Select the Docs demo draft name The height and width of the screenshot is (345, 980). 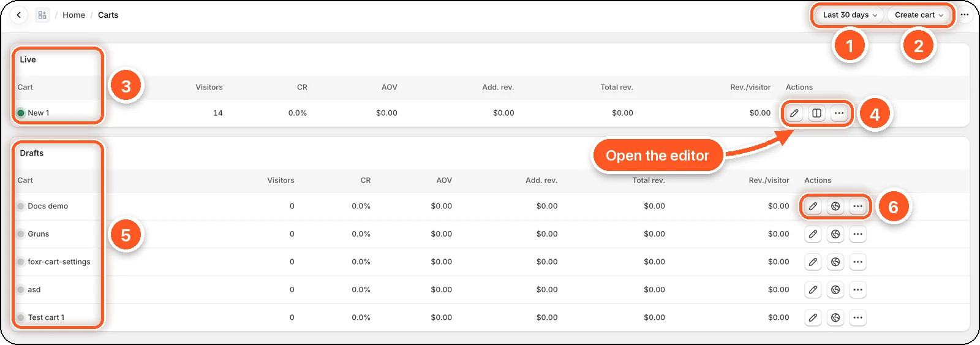[48, 206]
